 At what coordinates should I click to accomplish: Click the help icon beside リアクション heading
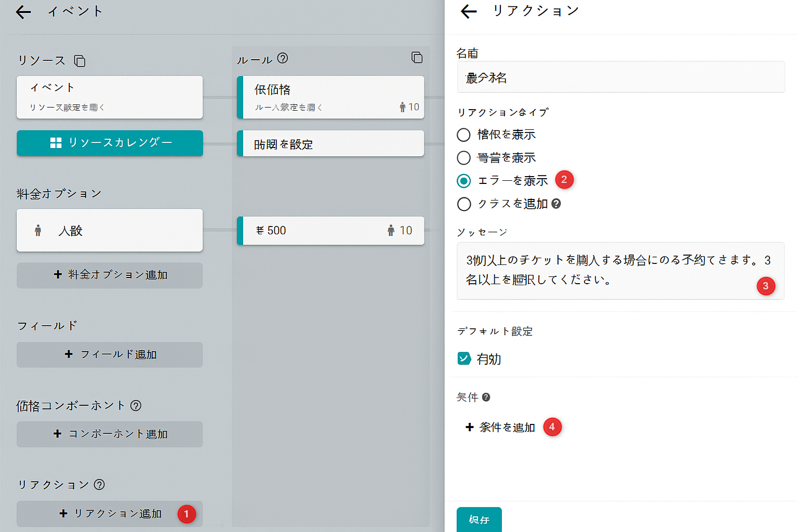pos(99,485)
